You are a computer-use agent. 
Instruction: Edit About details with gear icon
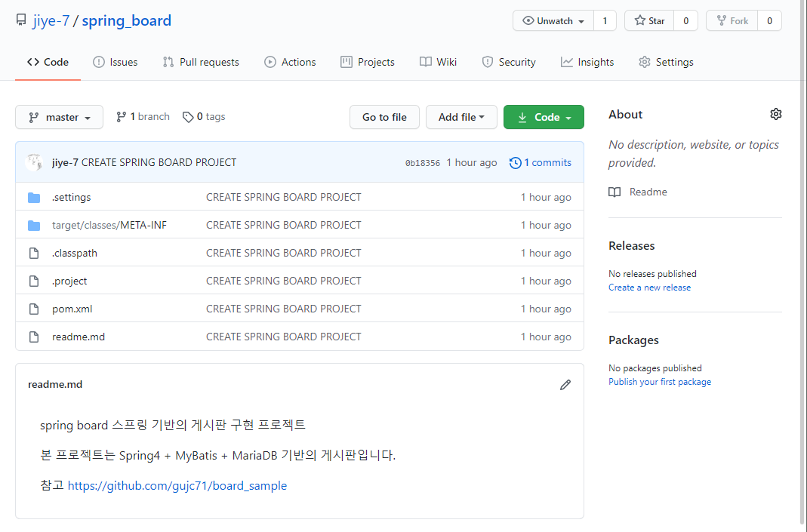775,114
